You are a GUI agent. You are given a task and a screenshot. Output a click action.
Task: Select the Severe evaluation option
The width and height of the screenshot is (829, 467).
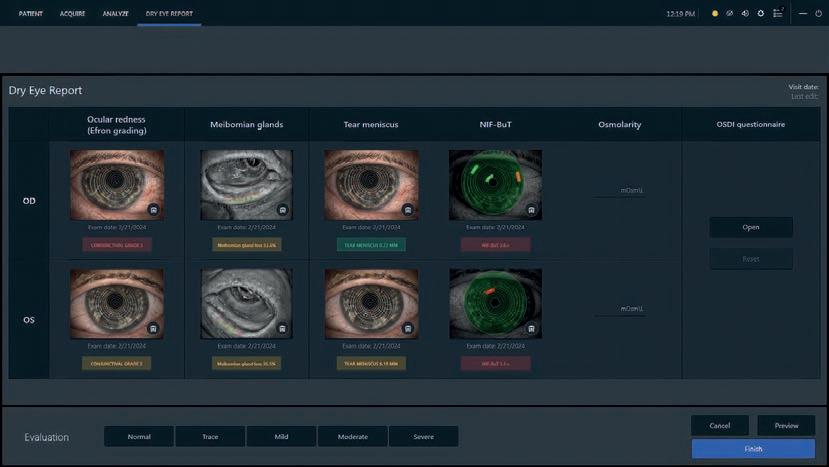click(x=423, y=436)
